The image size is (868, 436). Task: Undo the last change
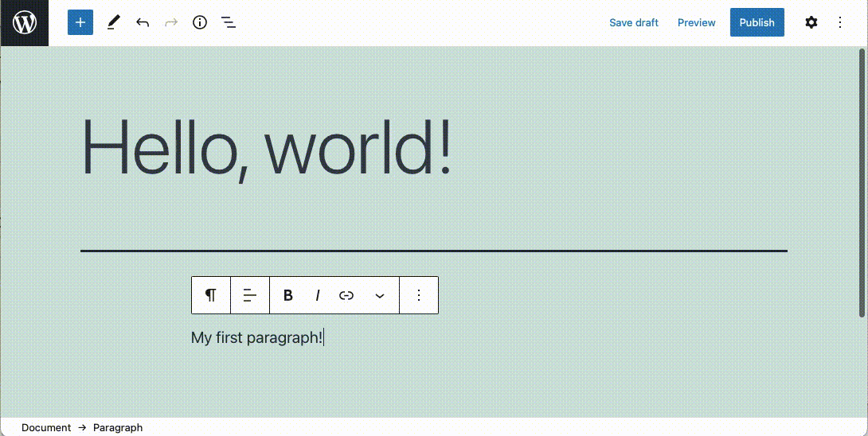pos(143,23)
